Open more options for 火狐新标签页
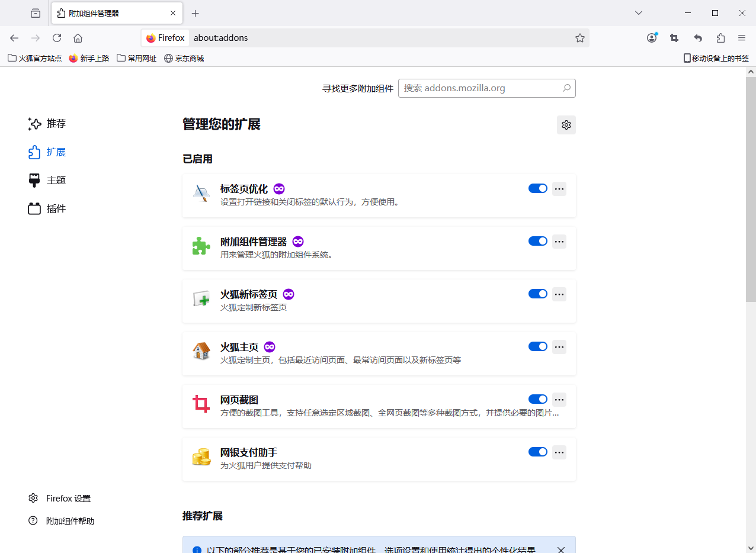 [x=559, y=294]
